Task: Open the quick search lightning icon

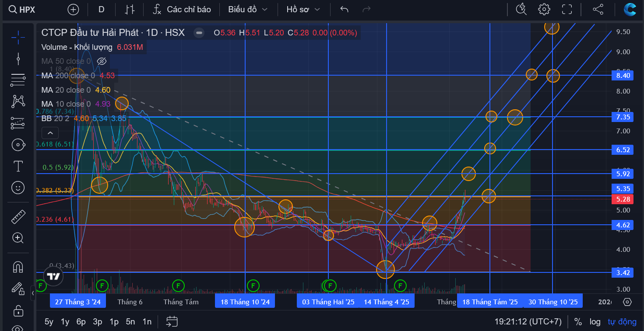Action: click(x=521, y=9)
